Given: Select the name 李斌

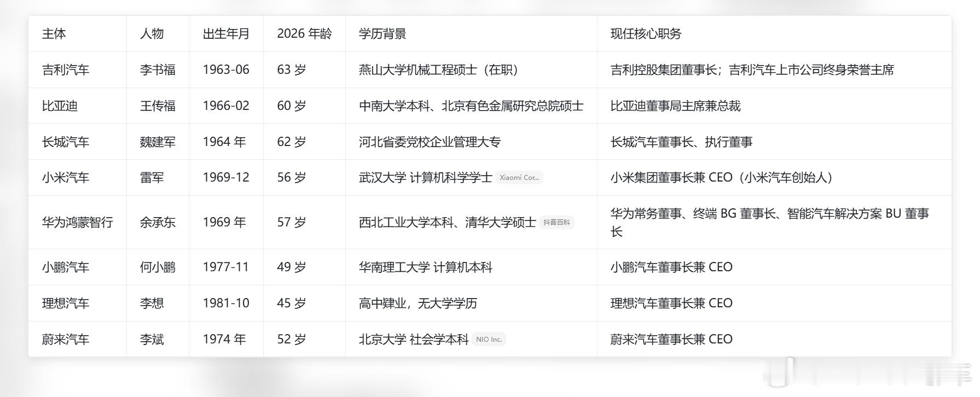Looking at the screenshot, I should [152, 340].
